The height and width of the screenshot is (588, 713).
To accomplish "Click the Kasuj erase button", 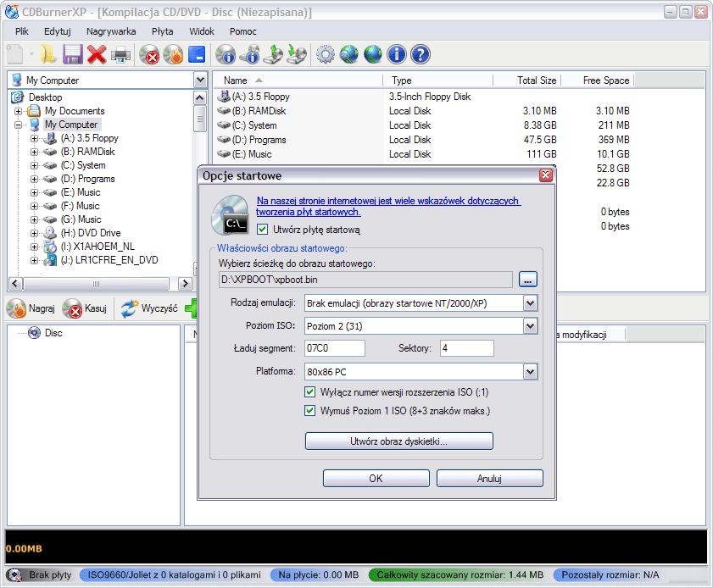I will (85, 308).
